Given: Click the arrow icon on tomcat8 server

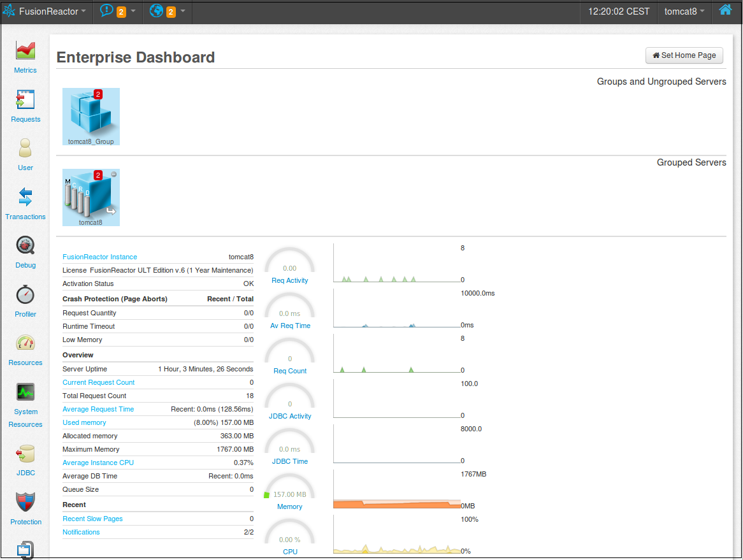Looking at the screenshot, I should [112, 210].
